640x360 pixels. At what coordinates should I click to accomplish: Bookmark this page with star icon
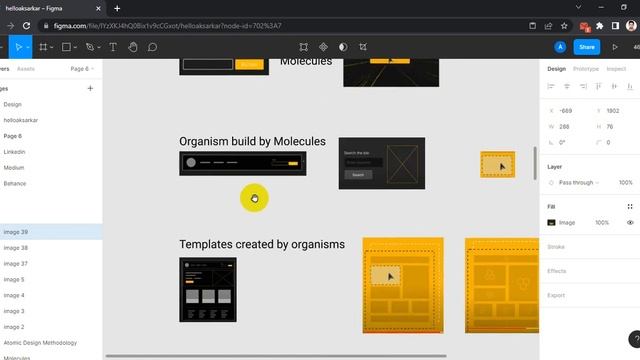tap(564, 26)
